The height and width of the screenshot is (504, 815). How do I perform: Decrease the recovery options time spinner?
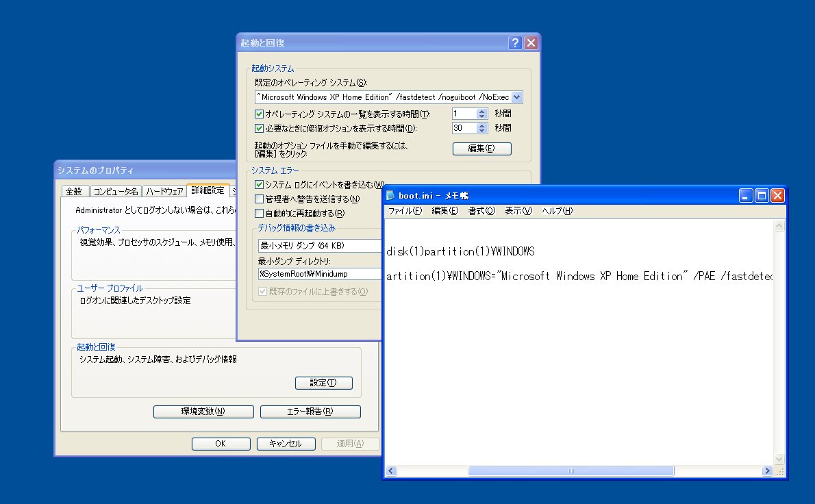[482, 130]
